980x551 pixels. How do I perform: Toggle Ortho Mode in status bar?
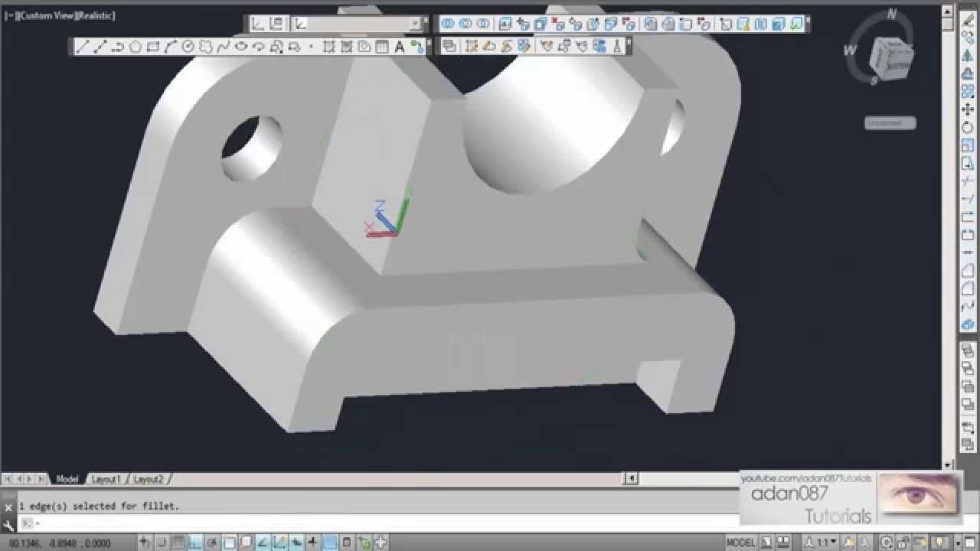(195, 543)
